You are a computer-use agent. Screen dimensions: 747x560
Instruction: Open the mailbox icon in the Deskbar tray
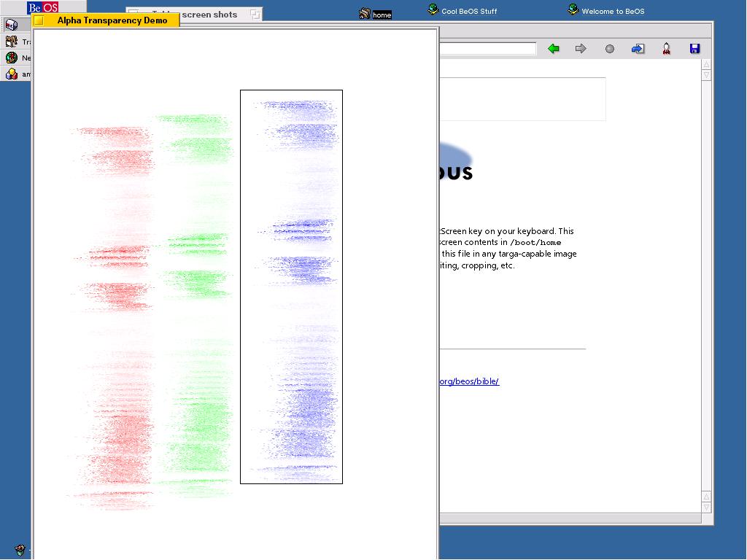pyautogui.click(x=12, y=24)
